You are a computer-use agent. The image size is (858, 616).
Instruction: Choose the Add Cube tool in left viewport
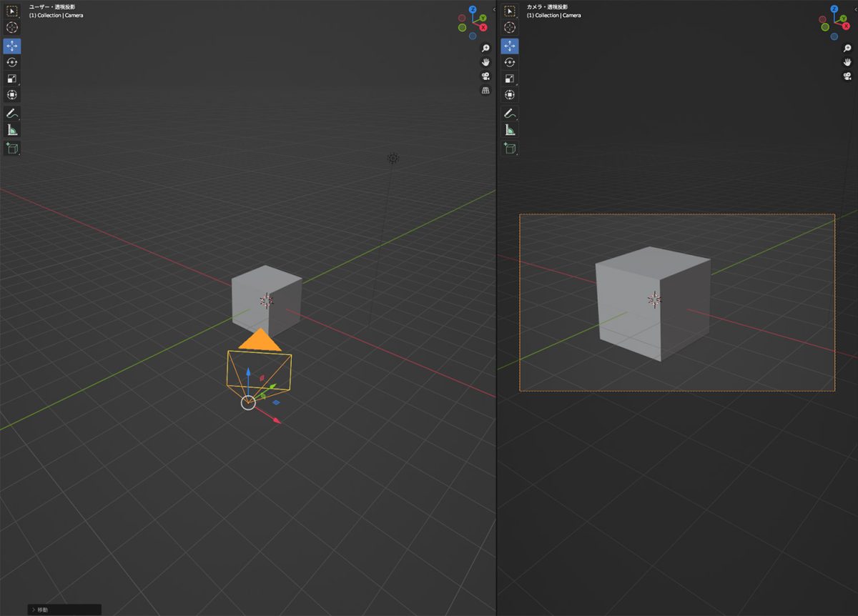pos(12,148)
